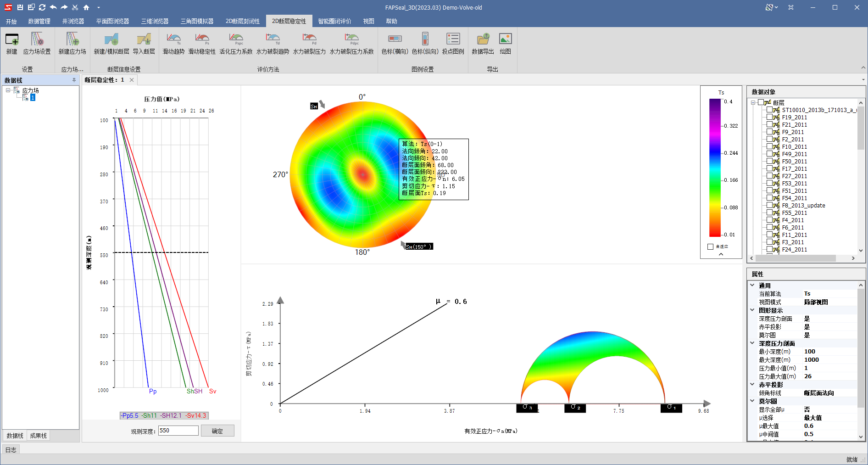Click the home icon in title bar
Image resolution: width=868 pixels, height=465 pixels.
[86, 7]
